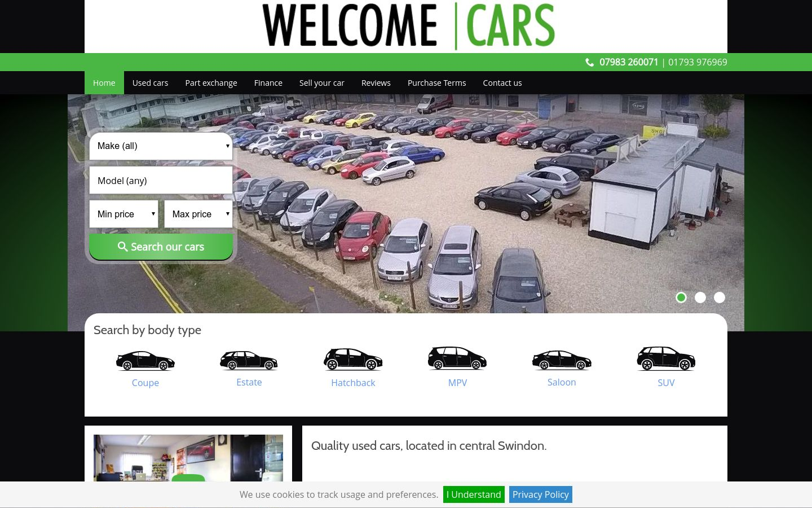Expand the Max price dropdown
Image resolution: width=812 pixels, height=508 pixels.
pyautogui.click(x=198, y=214)
